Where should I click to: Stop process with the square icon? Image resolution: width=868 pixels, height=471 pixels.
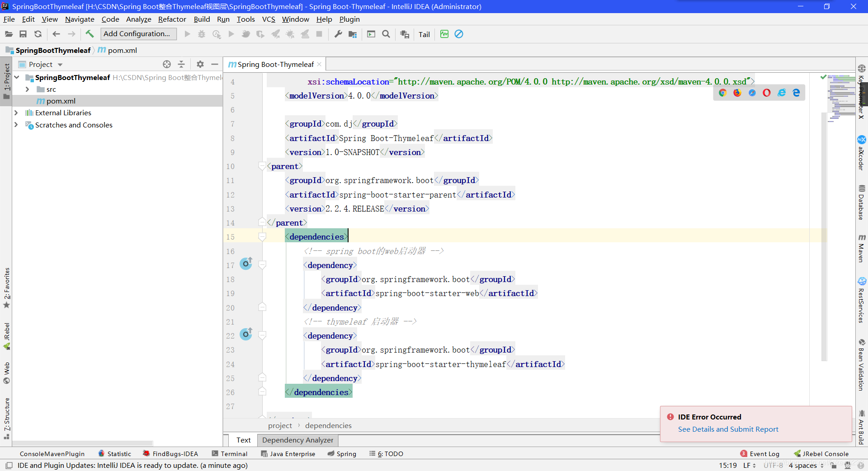click(x=319, y=34)
